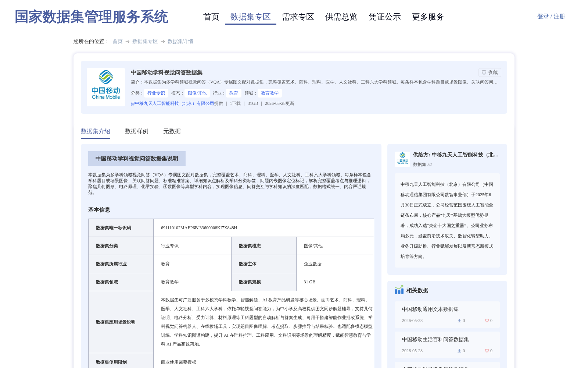Click breadcrumb arrow after 数据集专区
Screen dimensions: 588x368
coord(163,42)
